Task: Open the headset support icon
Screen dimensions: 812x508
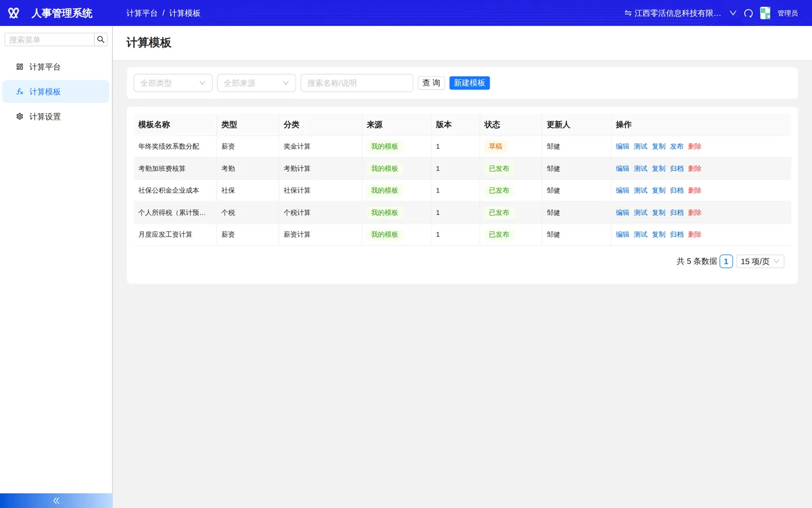Action: (x=748, y=13)
